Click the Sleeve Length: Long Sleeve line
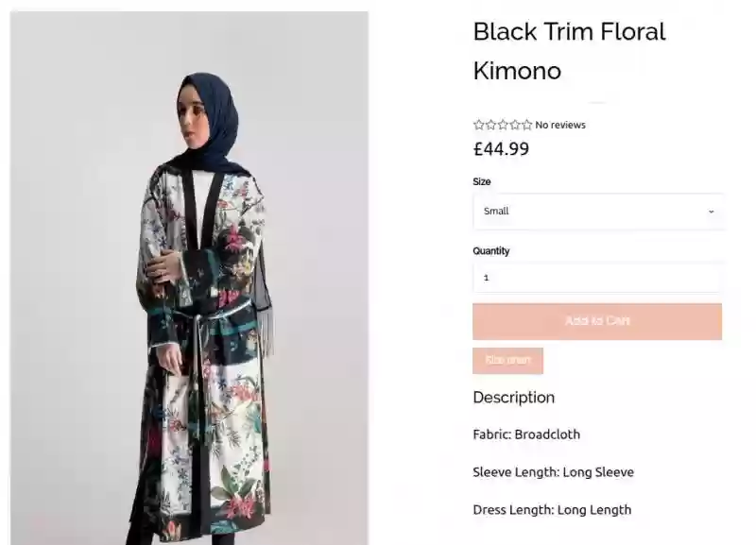The width and height of the screenshot is (756, 545). tap(553, 472)
